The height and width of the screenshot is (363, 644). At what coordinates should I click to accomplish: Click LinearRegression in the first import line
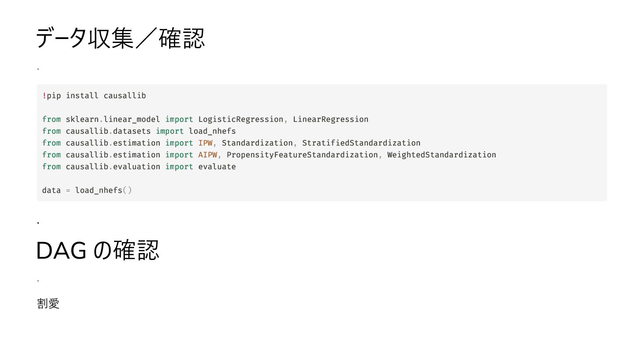point(331,119)
